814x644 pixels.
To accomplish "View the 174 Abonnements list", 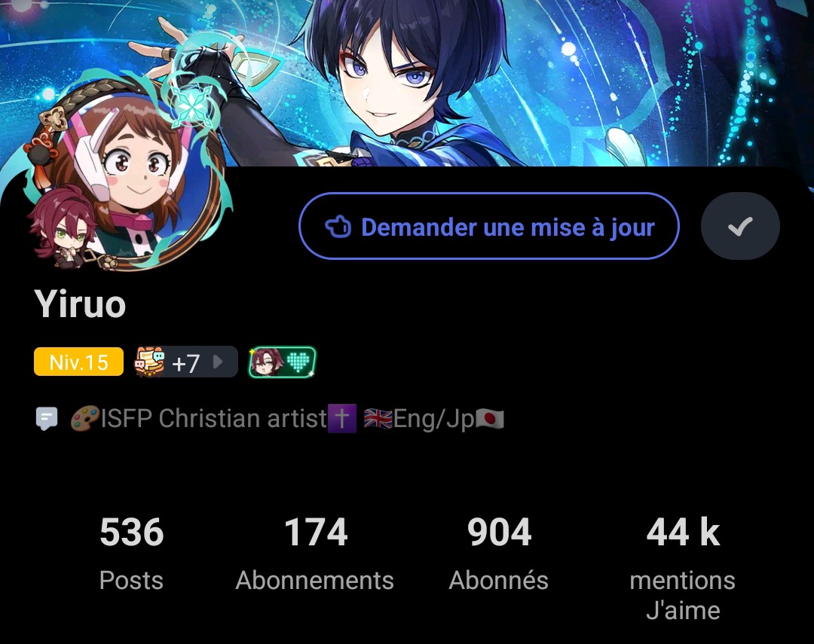I will 315,553.
